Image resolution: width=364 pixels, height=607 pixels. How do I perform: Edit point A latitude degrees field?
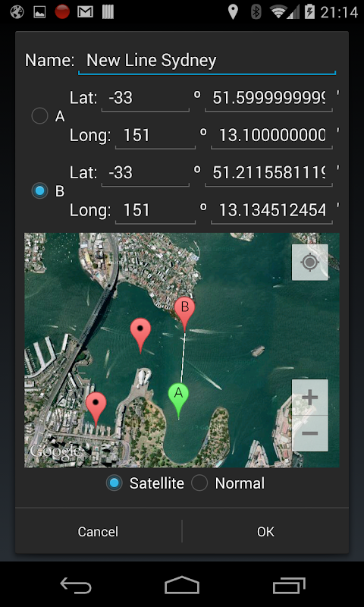pyautogui.click(x=146, y=99)
